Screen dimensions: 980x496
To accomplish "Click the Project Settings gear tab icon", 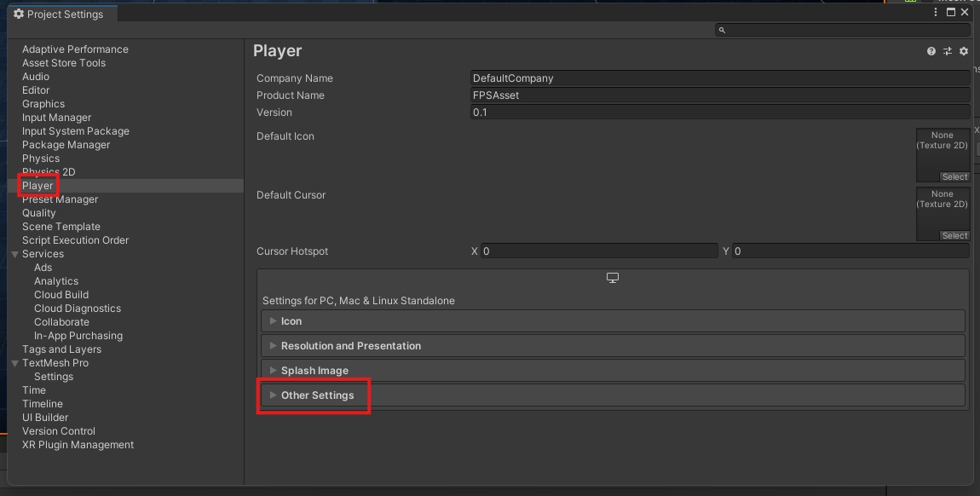I will [x=19, y=14].
